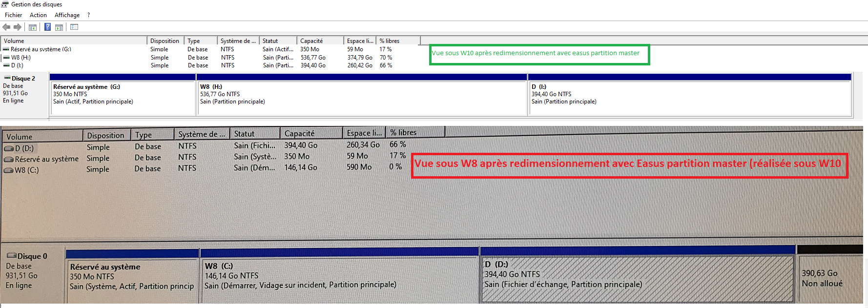The width and height of the screenshot is (868, 308).
Task: Open the ? help menu
Action: coord(88,15)
